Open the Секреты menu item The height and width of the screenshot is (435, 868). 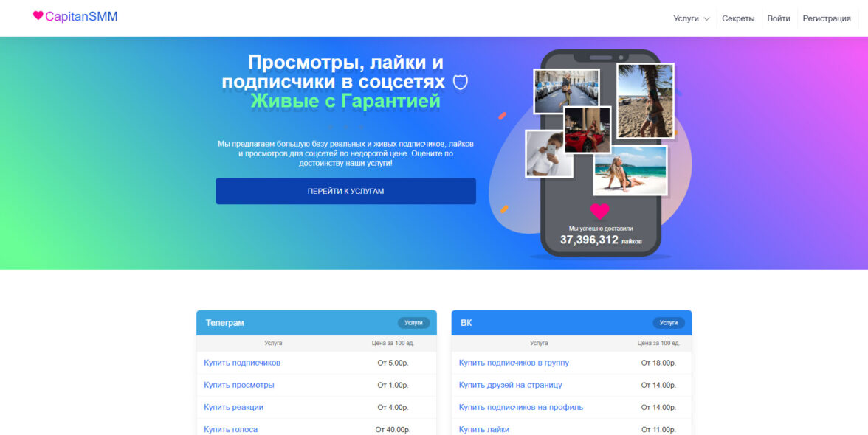[738, 18]
